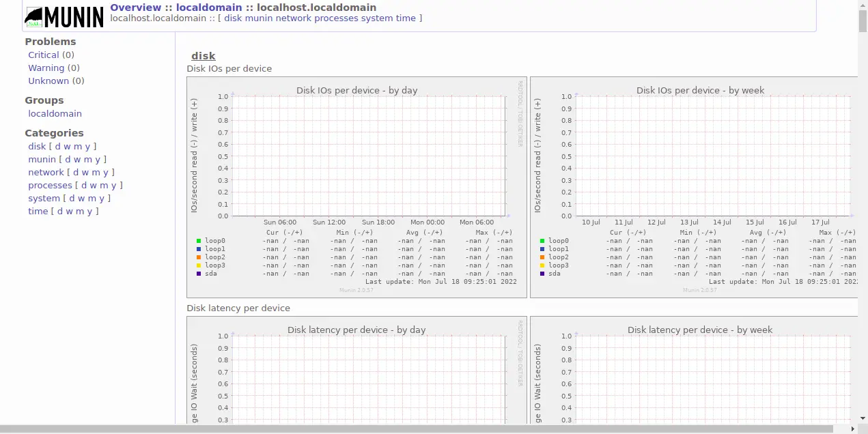Open the 'w' week view for system
Screen dimensions: 868x434
pos(81,198)
